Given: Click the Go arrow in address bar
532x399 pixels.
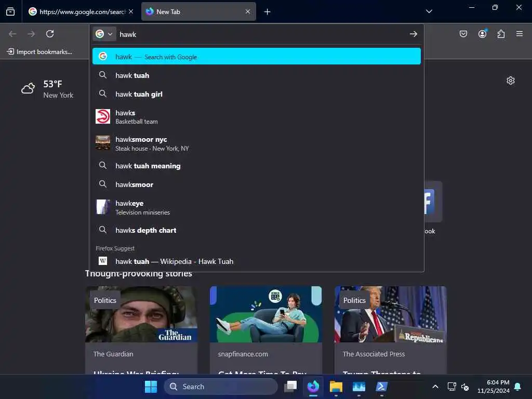Looking at the screenshot, I should 413,34.
